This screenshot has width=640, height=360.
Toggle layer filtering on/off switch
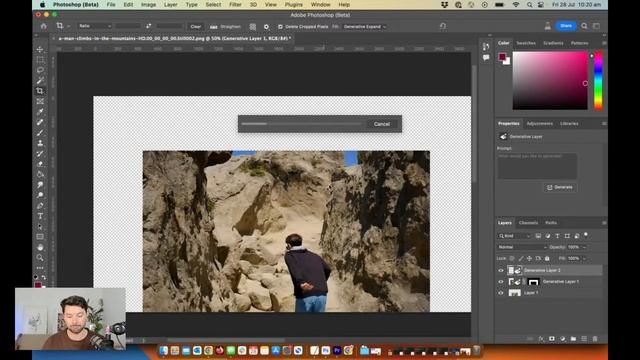(x=586, y=235)
